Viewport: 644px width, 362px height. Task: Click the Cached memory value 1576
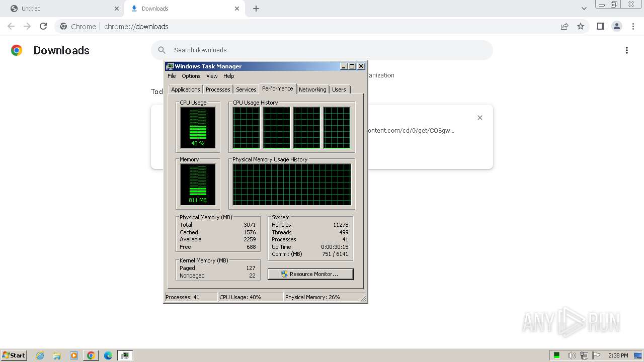click(x=250, y=232)
